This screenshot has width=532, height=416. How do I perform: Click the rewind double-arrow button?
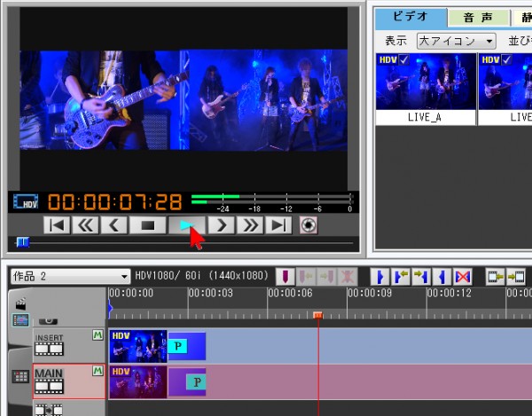(86, 225)
